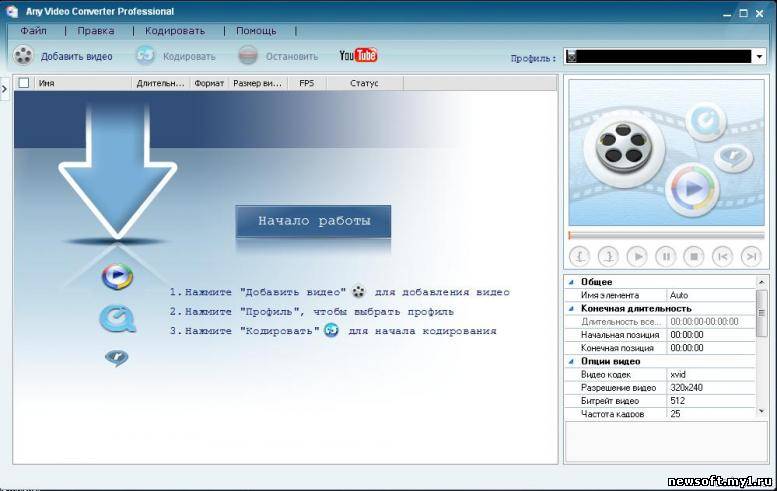Expand the left side panel chevron
Image resolution: width=777 pixels, height=491 pixels.
tap(4, 89)
